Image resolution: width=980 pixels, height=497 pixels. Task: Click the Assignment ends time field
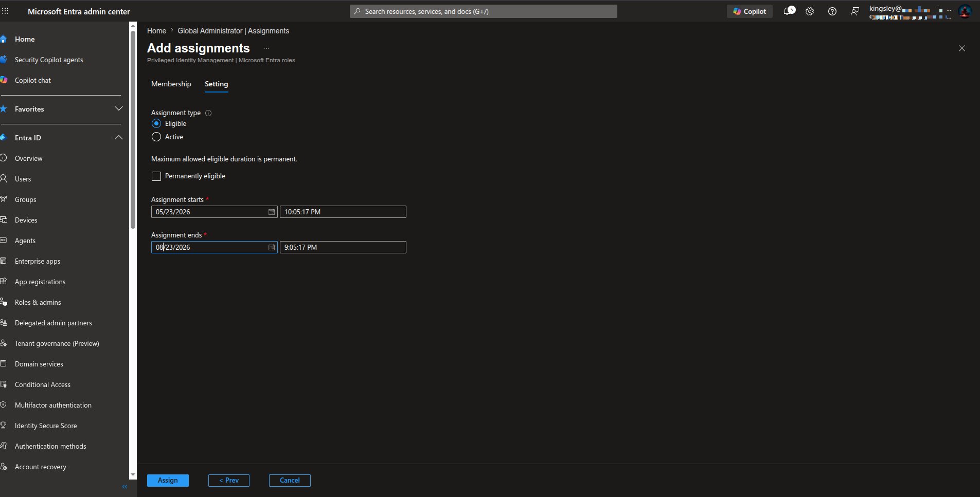[343, 247]
